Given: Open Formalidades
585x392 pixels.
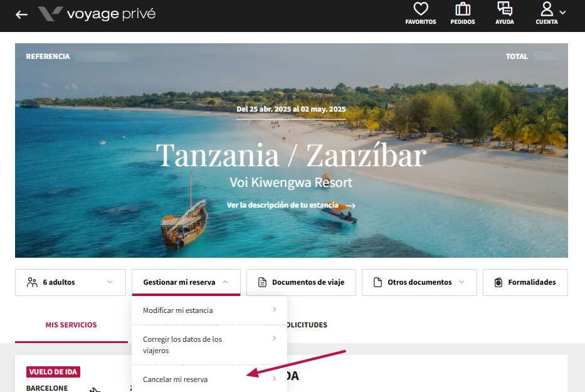Looking at the screenshot, I should [525, 282].
